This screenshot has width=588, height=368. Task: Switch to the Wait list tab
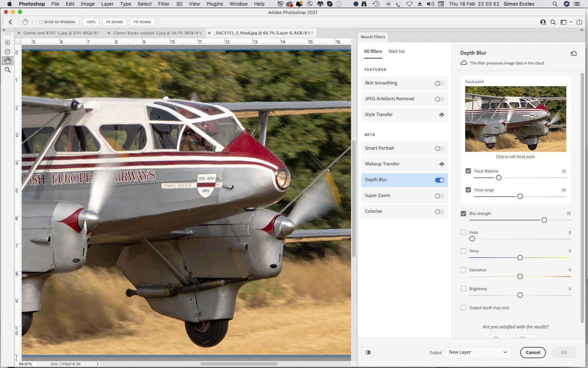click(396, 51)
